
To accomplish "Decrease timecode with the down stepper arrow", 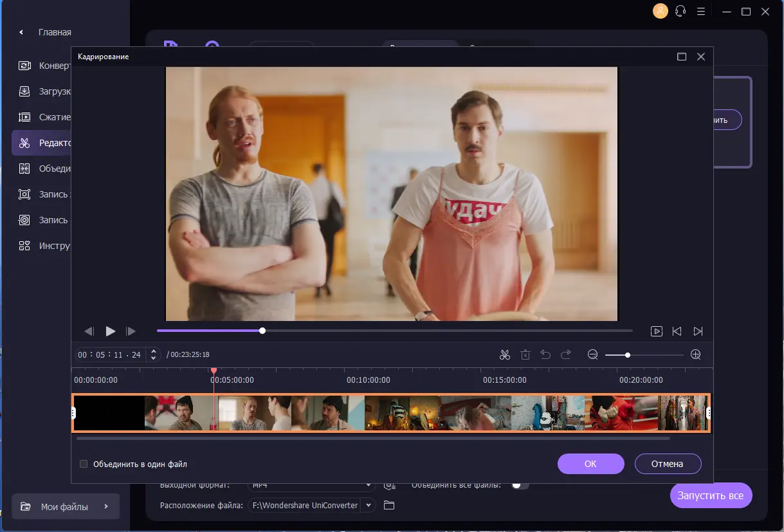I will (153, 358).
